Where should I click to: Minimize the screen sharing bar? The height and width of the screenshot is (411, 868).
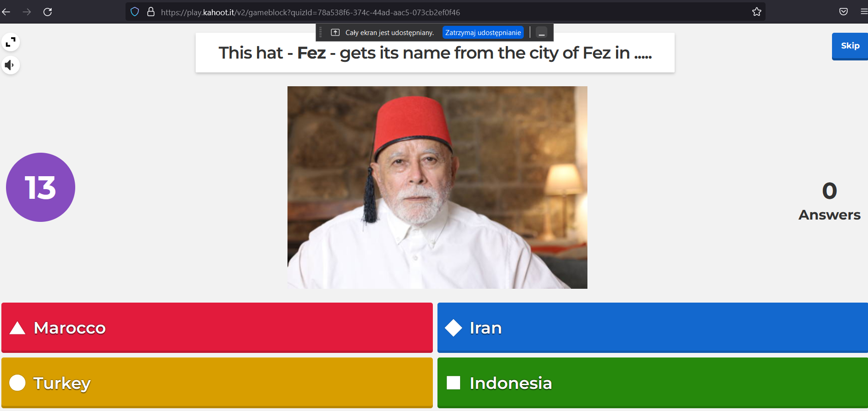(x=542, y=33)
